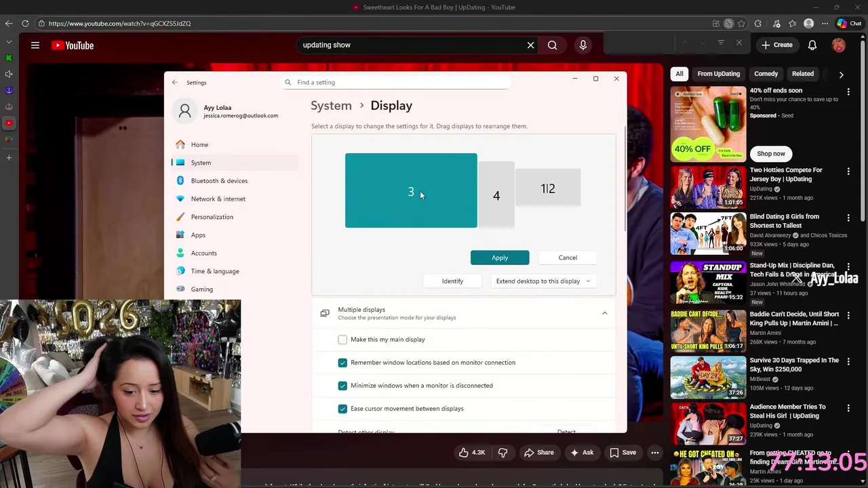Cancel the display arrangement changes
Screen dimensions: 868x488
pyautogui.click(x=568, y=258)
